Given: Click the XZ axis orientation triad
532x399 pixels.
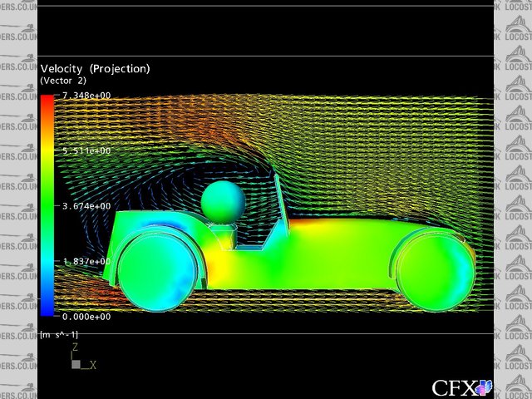Looking at the screenshot, I should (x=83, y=357).
